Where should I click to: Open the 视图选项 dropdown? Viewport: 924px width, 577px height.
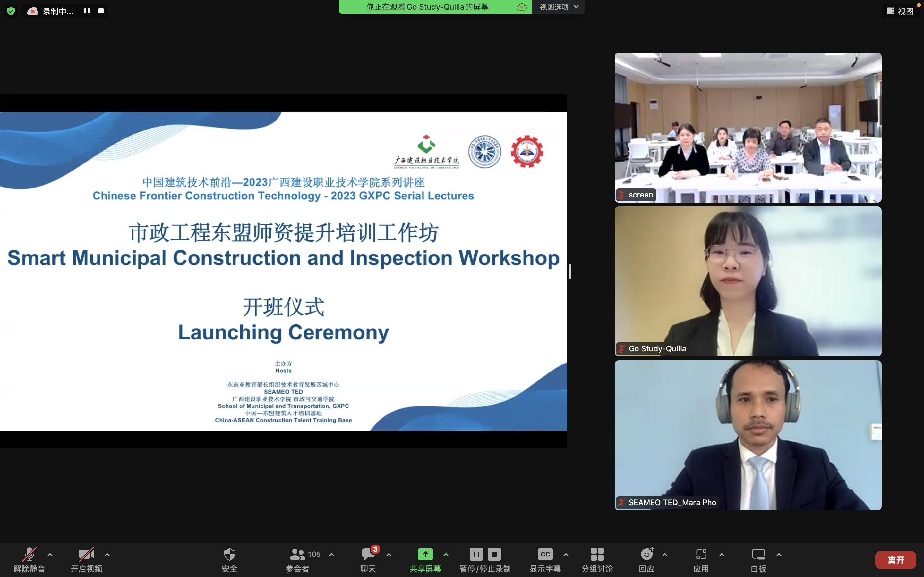click(x=559, y=7)
